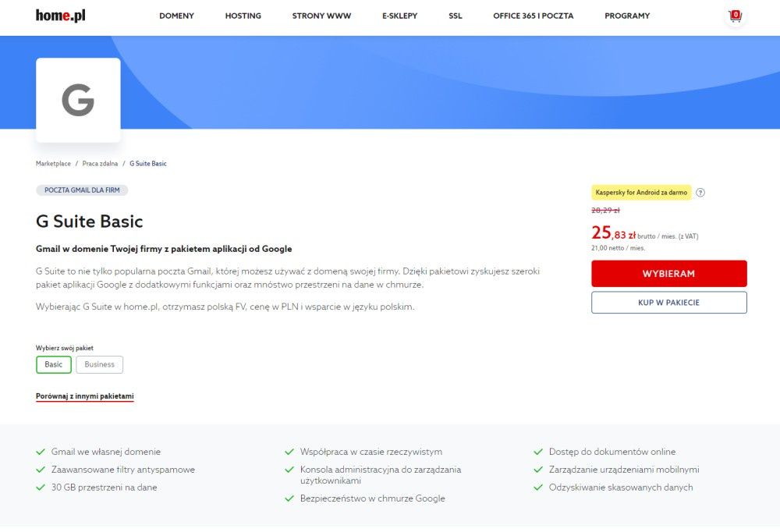Click checkmark beside Bezpieczeństwo w chmurze Google

coord(289,498)
